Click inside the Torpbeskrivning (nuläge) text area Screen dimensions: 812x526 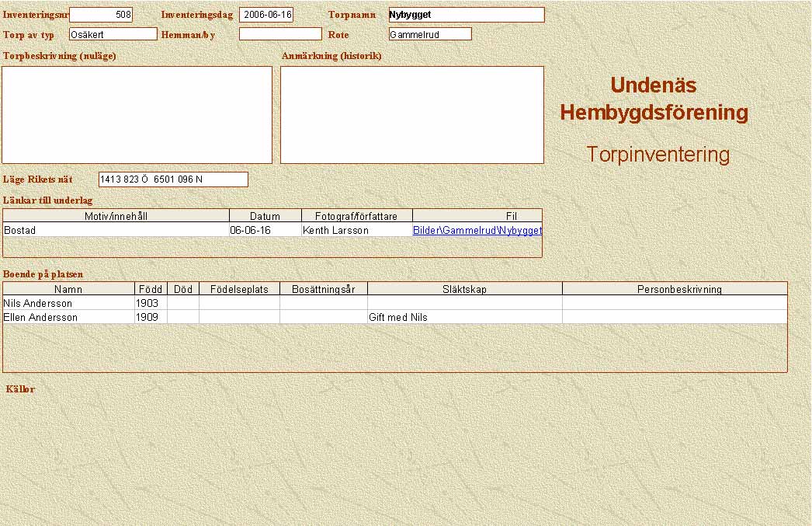137,115
